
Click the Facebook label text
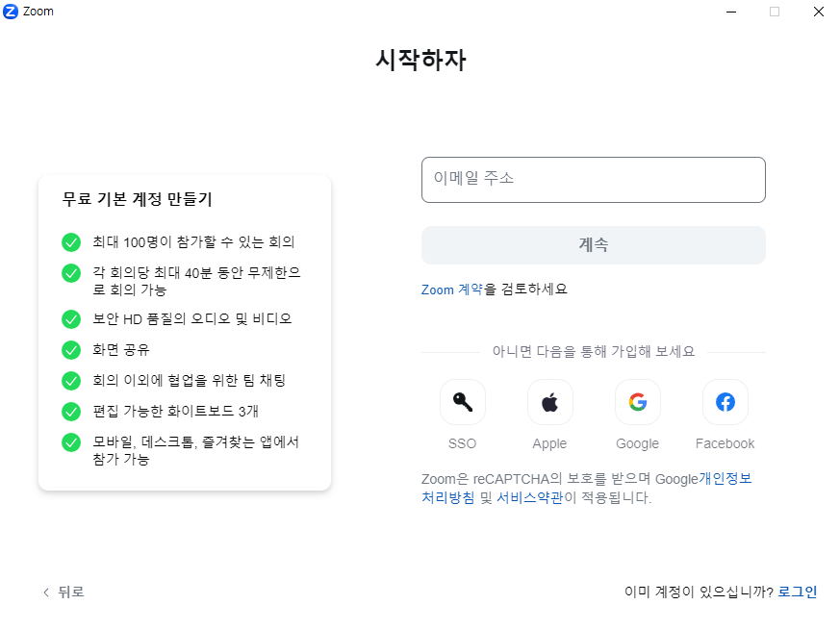pyautogui.click(x=725, y=443)
